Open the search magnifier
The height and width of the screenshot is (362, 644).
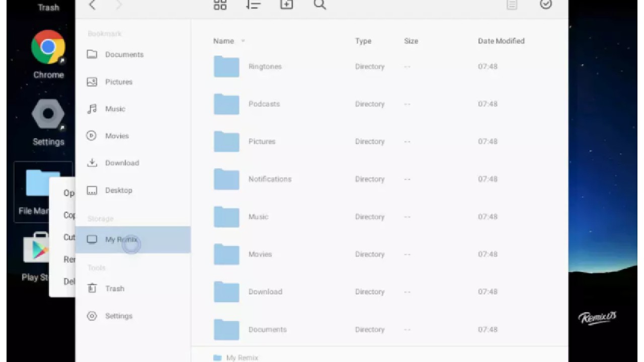coord(320,5)
